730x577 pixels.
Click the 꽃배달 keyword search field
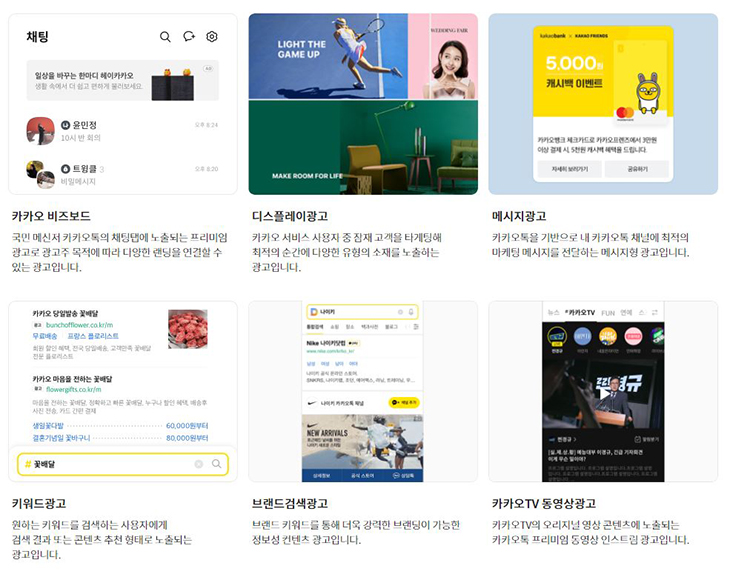click(123, 464)
